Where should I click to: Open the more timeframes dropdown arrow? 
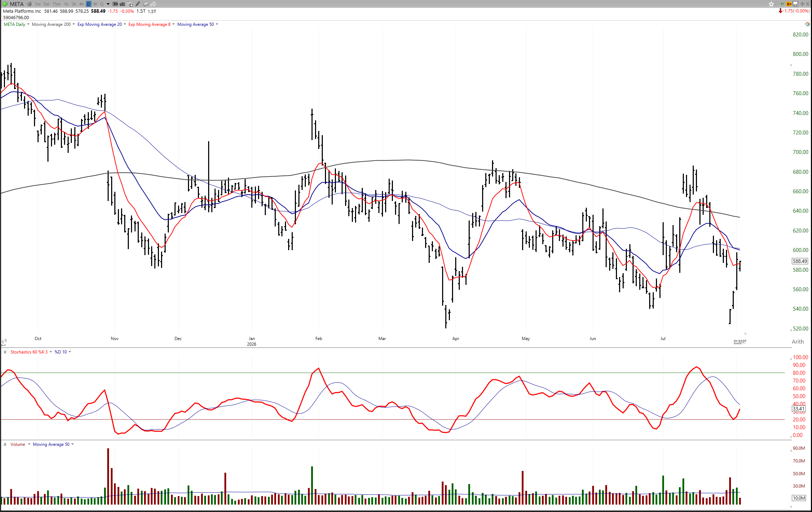pos(108,4)
